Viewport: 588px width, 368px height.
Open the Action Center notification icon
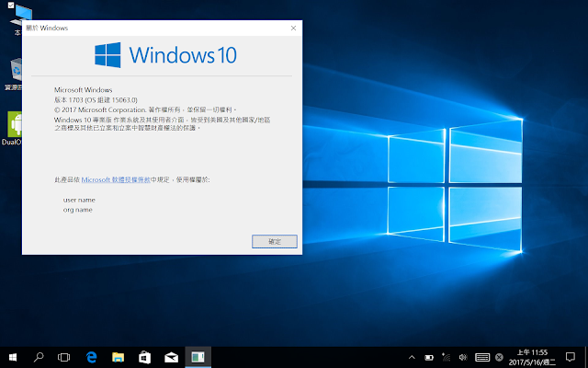(570, 357)
